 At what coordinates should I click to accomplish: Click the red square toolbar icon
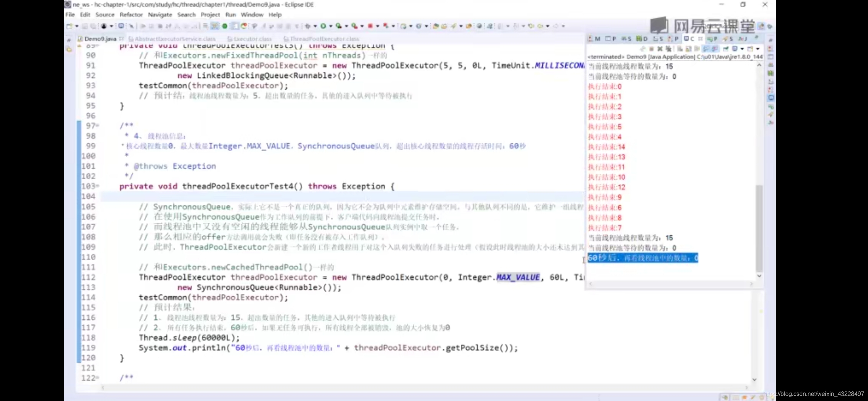pyautogui.click(x=370, y=26)
